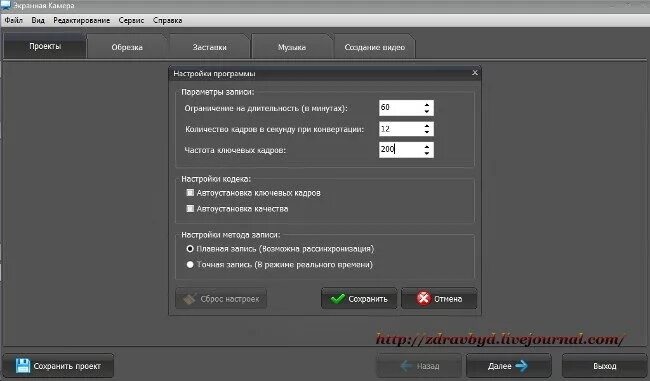
Task: Click the Выход button
Action: (604, 366)
